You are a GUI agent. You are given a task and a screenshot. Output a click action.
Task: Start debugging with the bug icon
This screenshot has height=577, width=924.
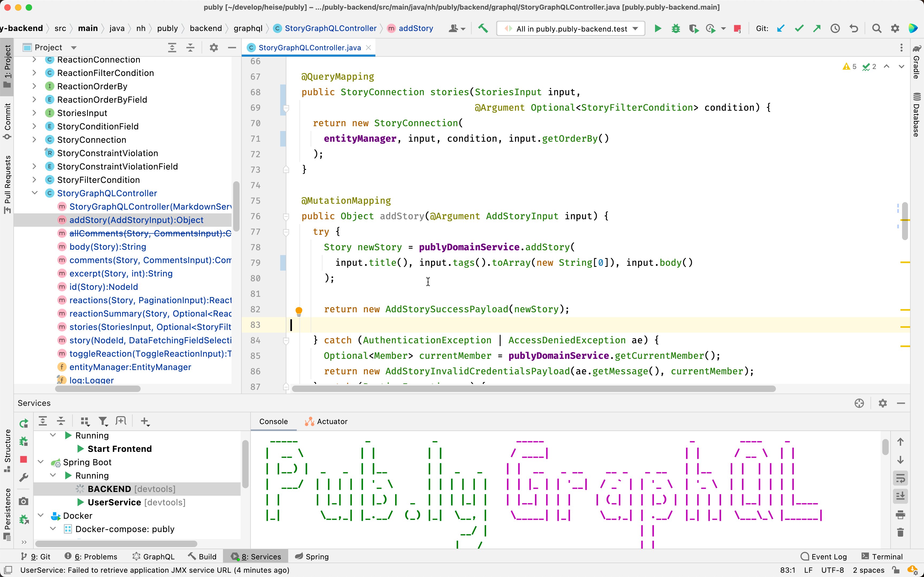(x=676, y=29)
